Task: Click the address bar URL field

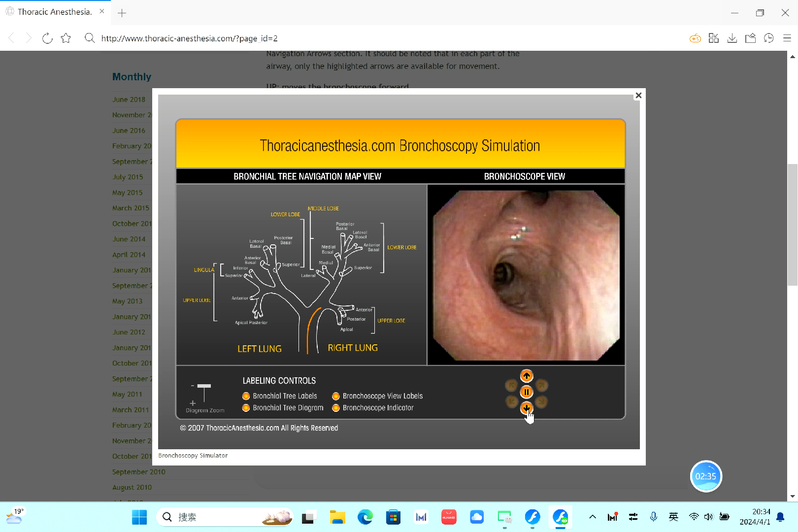Action: point(190,38)
